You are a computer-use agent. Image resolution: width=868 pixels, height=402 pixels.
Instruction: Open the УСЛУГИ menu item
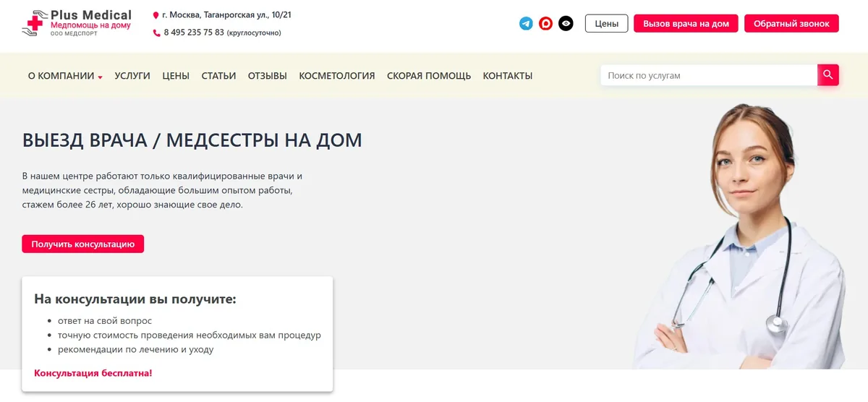coord(132,76)
